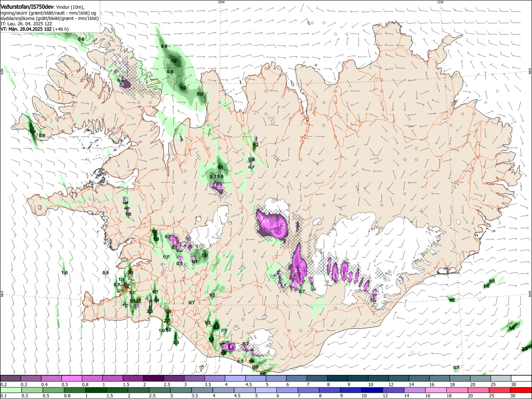The image size is (532, 399).
Task: Click the '15W' longitude label
Action: tap(440, 2)
